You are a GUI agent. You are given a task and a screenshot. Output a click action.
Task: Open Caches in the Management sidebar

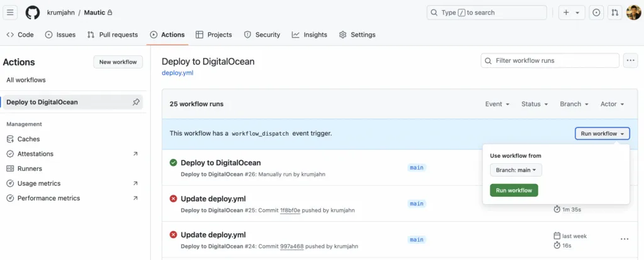28,139
